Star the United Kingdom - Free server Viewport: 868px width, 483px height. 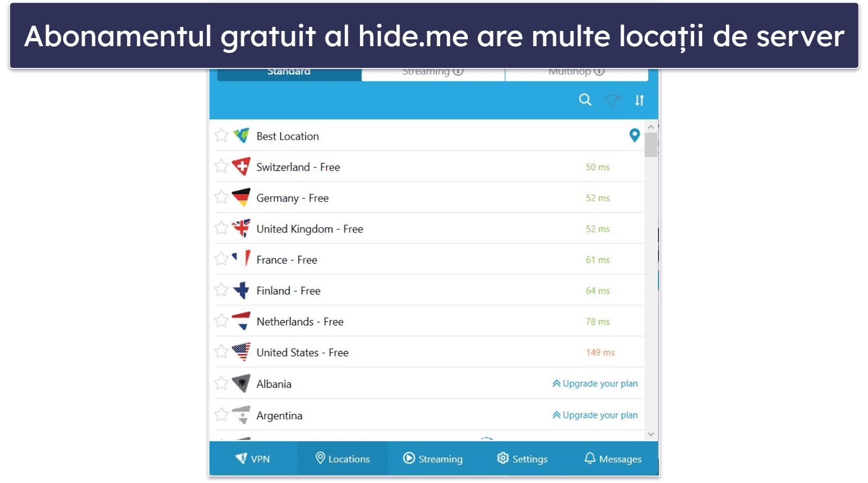[x=221, y=228]
